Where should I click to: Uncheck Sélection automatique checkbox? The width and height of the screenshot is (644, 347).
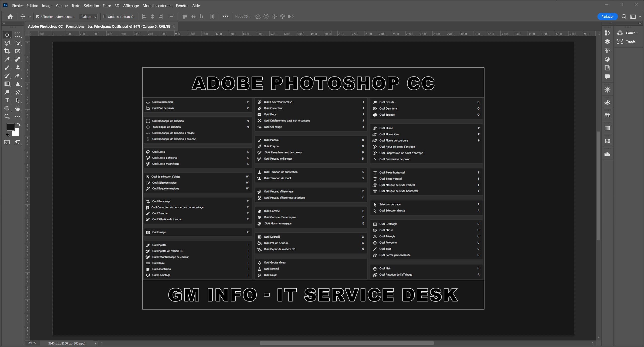tap(38, 17)
